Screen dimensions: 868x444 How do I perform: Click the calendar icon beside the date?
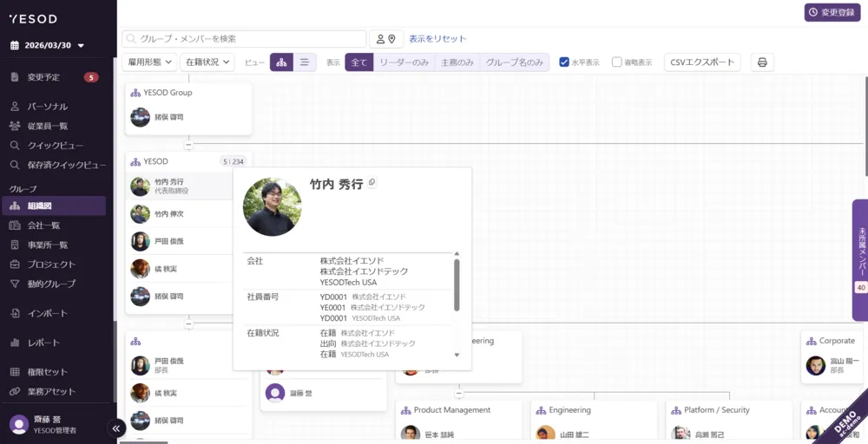click(x=15, y=45)
